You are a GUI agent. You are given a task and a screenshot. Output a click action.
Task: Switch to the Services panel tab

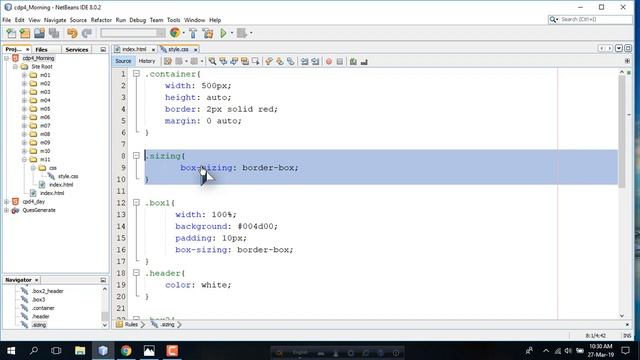(x=77, y=49)
